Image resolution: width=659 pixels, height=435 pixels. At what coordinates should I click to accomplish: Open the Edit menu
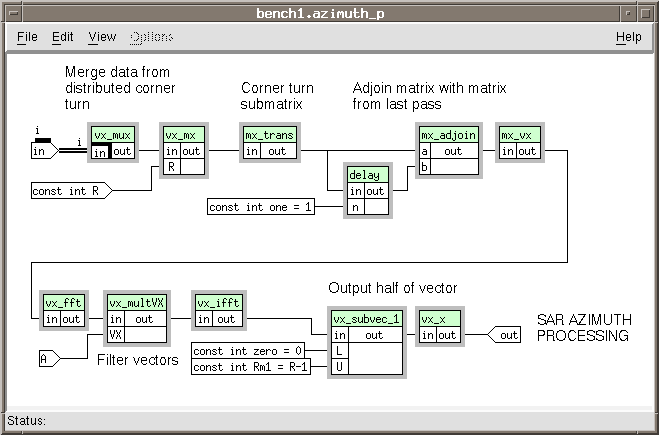point(63,37)
